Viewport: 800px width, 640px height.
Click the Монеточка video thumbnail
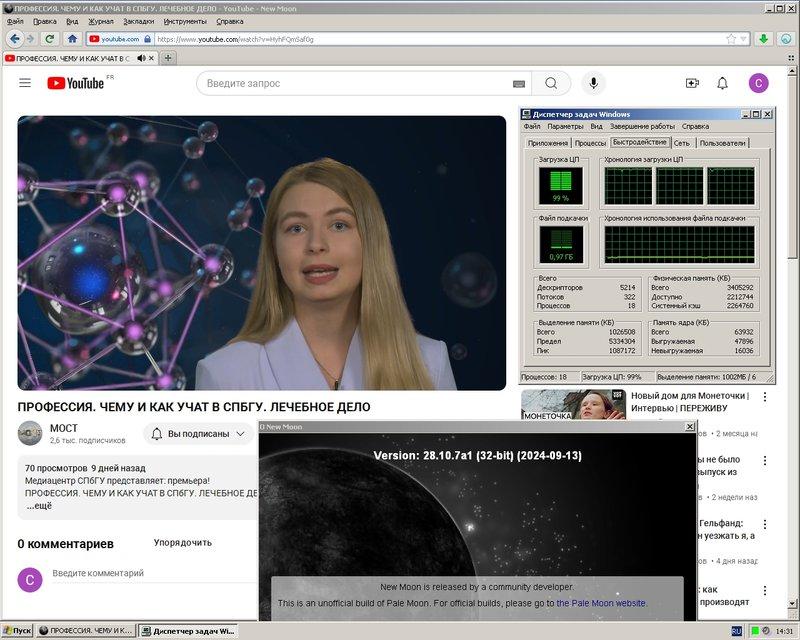click(x=573, y=405)
